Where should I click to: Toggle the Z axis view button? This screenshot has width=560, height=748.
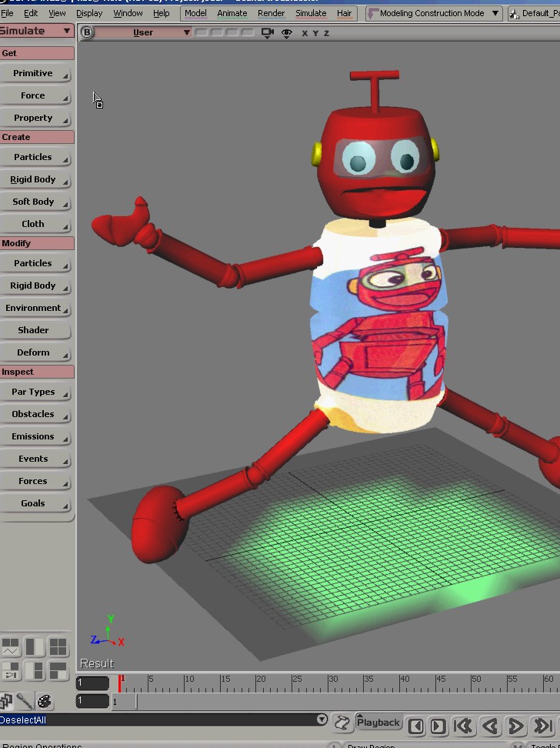[326, 33]
